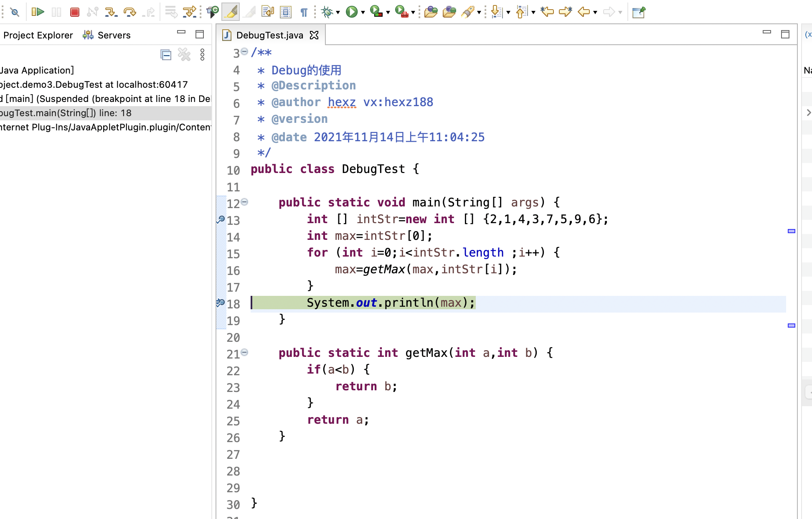Select the DebugTest.main stack frame line 18
The height and width of the screenshot is (519, 812).
[67, 113]
